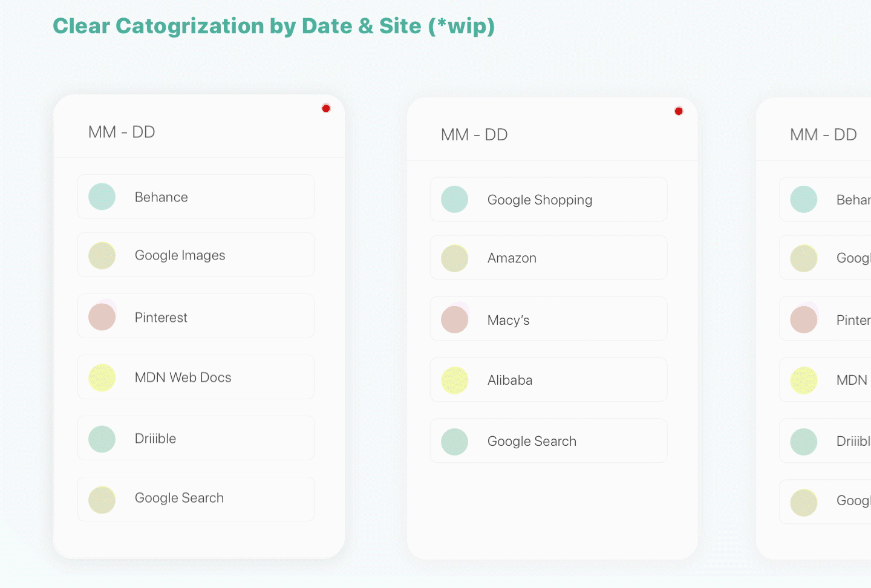Select Google Search in the second card
The width and height of the screenshot is (871, 588).
coord(548,441)
